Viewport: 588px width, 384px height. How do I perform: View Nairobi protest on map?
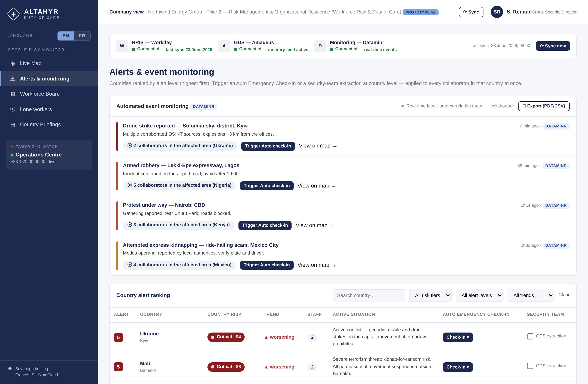(x=315, y=225)
